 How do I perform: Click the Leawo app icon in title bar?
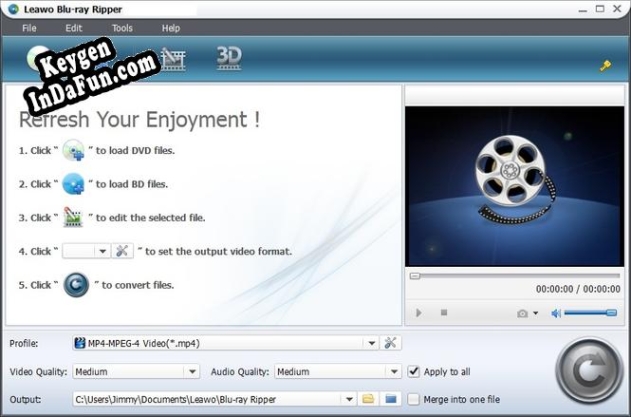click(x=13, y=9)
